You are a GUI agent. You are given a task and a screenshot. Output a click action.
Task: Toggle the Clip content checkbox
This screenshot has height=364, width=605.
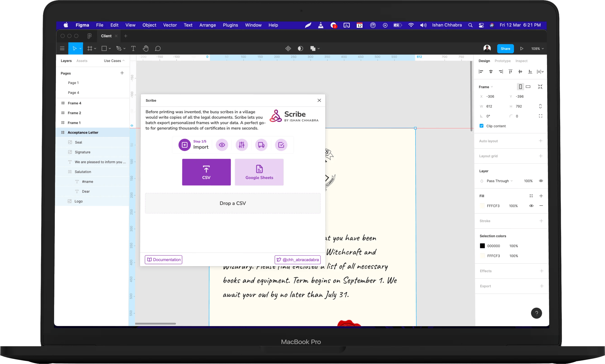coord(481,126)
